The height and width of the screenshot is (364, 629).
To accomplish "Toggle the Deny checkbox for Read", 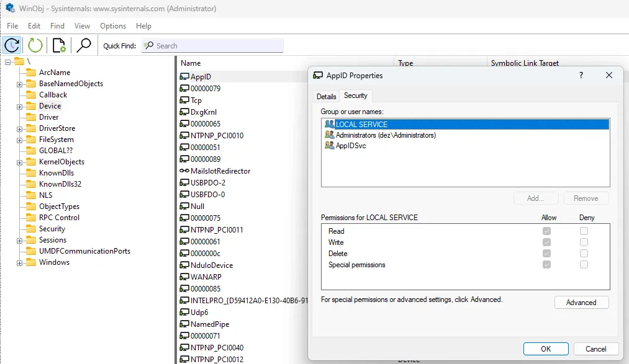I will (584, 231).
